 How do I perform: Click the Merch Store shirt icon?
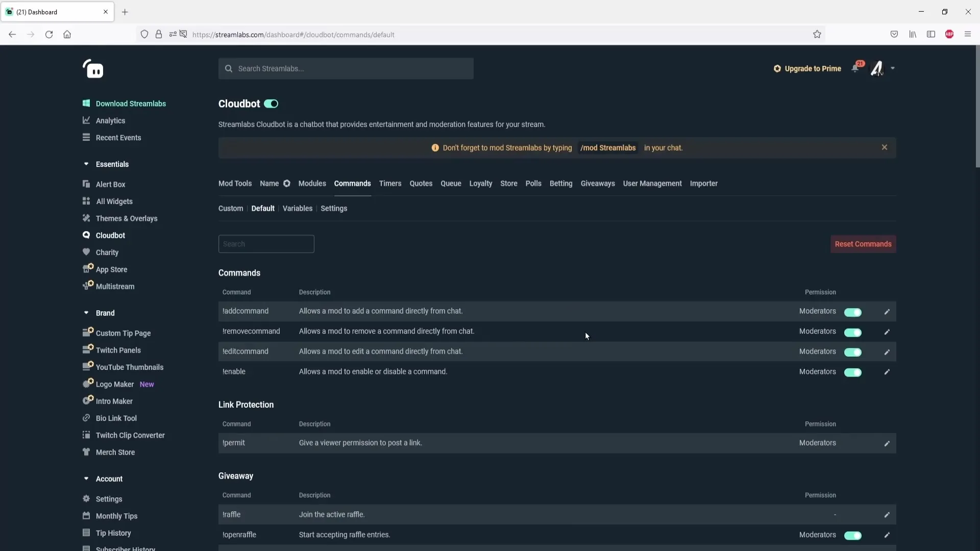pos(86,452)
